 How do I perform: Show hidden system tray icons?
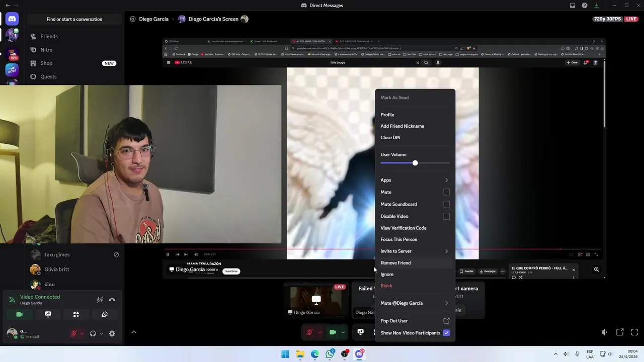click(x=555, y=354)
